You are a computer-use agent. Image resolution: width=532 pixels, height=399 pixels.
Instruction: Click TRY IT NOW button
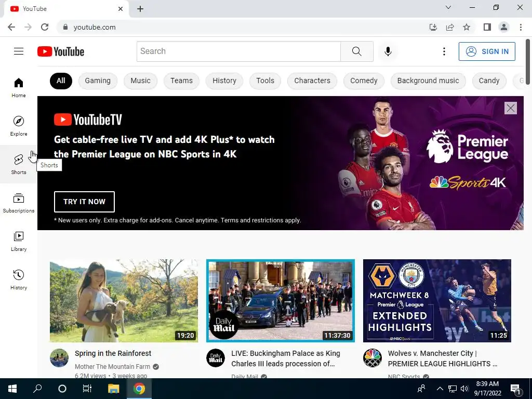(84, 202)
